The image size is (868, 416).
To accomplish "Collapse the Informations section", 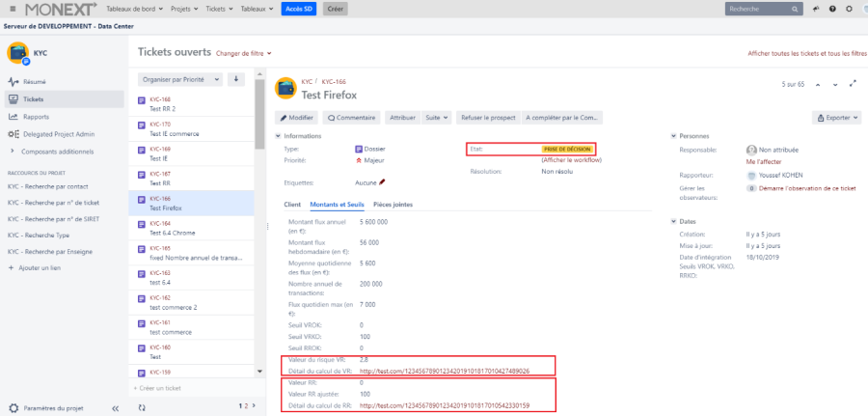I will 280,136.
